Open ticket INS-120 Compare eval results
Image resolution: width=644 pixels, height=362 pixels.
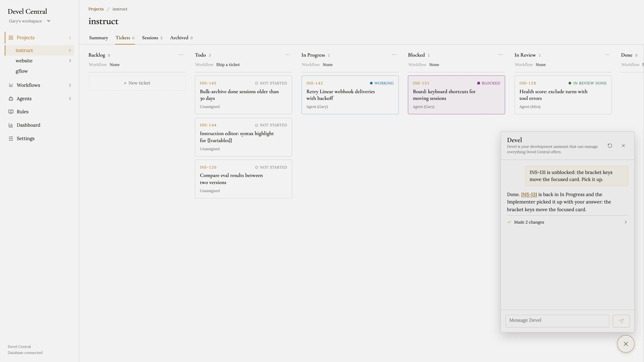pyautogui.click(x=243, y=179)
